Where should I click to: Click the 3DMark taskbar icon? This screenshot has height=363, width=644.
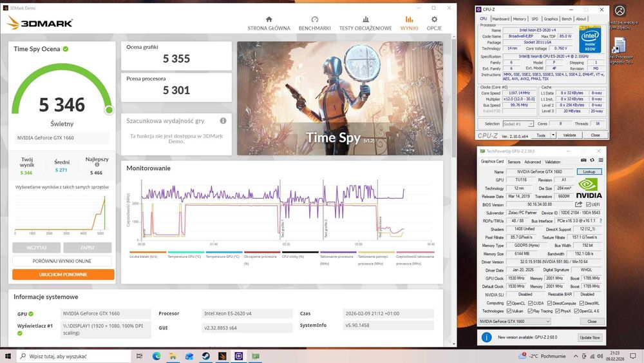pyautogui.click(x=222, y=356)
